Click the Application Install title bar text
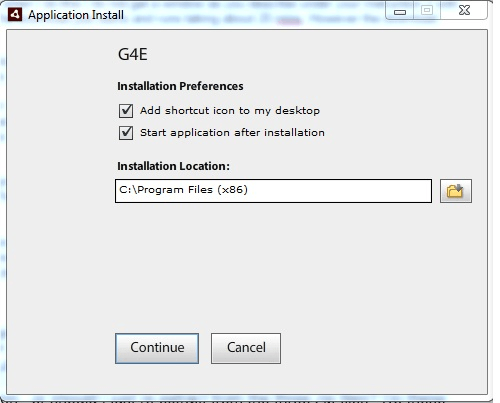The height and width of the screenshot is (403, 500). (x=76, y=15)
